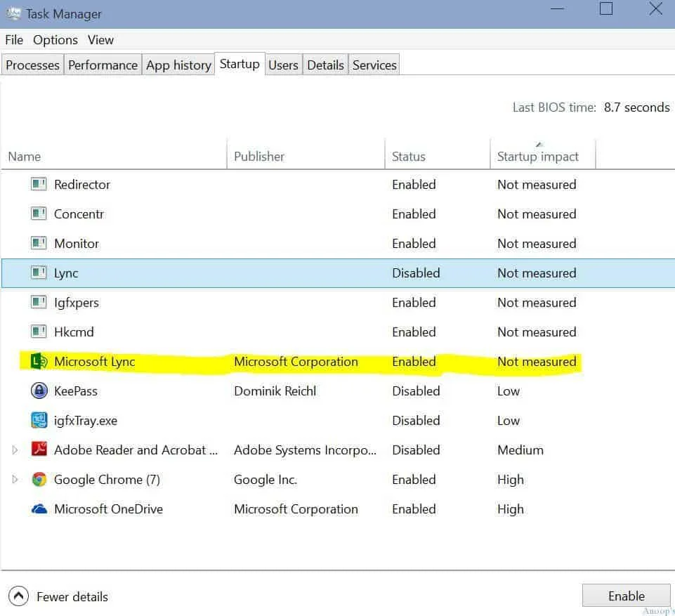Expand the Adobe Reader and Acrobat group
The width and height of the screenshot is (675, 616).
tap(15, 450)
